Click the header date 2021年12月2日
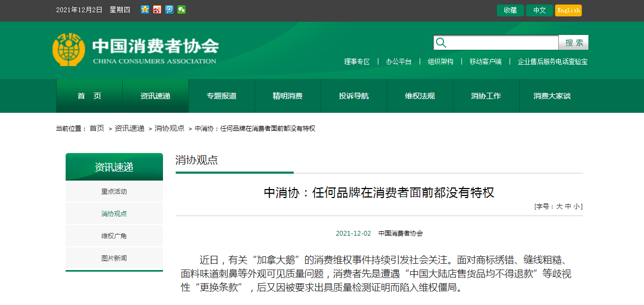The image size is (644, 305). coord(79,10)
